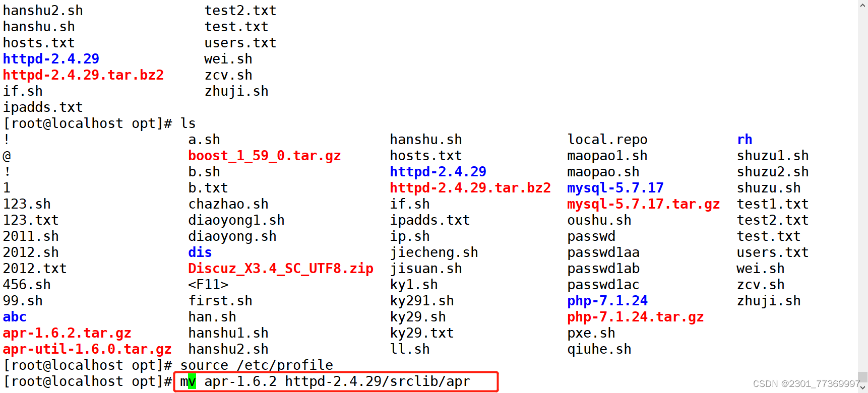
Task: Click the shuzu1.sh script name
Action: [x=773, y=156]
